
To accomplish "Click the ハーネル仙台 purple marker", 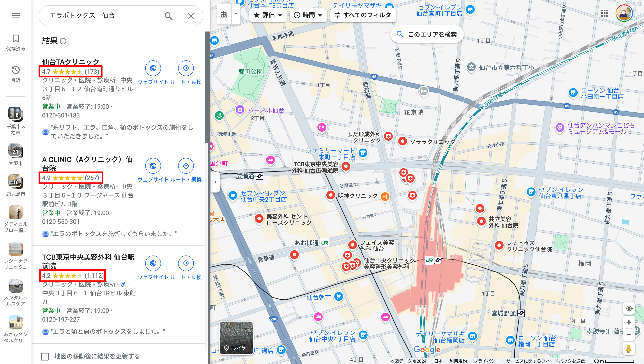I will pos(240,110).
